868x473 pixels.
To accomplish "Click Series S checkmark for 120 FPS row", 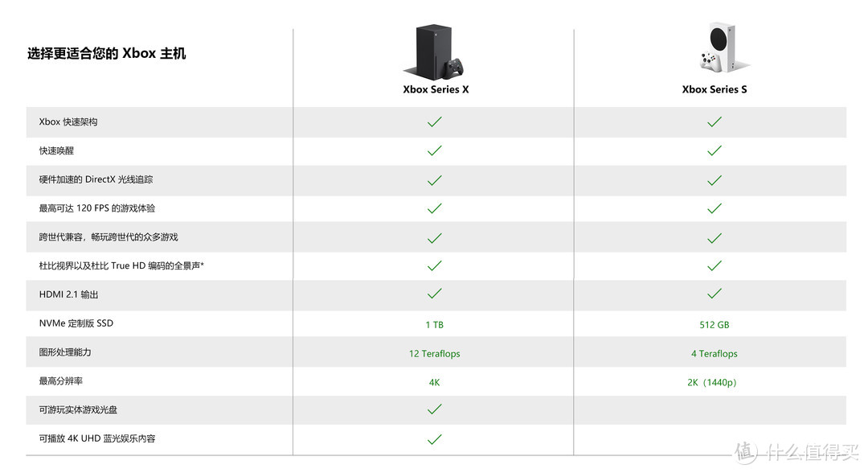I will [x=714, y=208].
